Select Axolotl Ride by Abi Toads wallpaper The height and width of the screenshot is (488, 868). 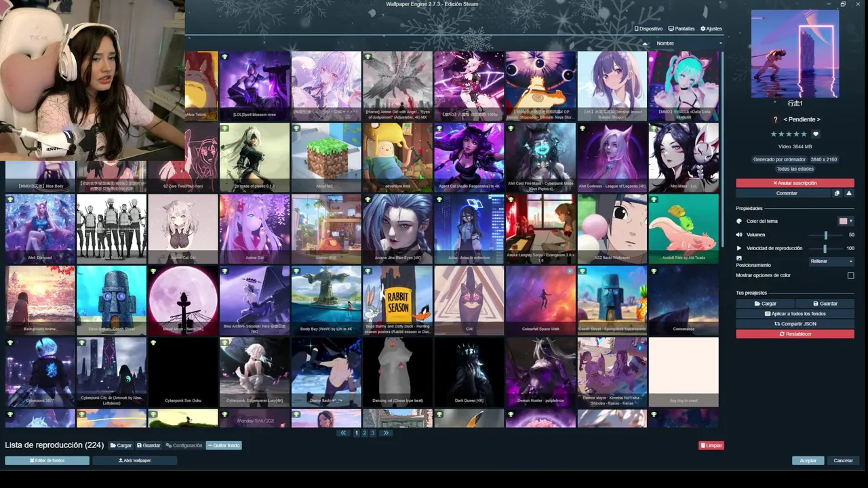coord(684,229)
